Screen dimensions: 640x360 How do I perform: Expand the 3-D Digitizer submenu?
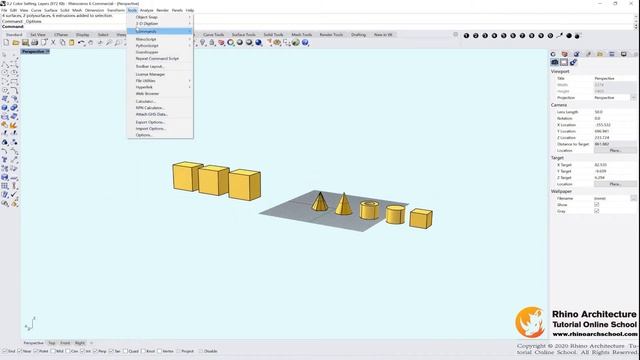click(160, 24)
